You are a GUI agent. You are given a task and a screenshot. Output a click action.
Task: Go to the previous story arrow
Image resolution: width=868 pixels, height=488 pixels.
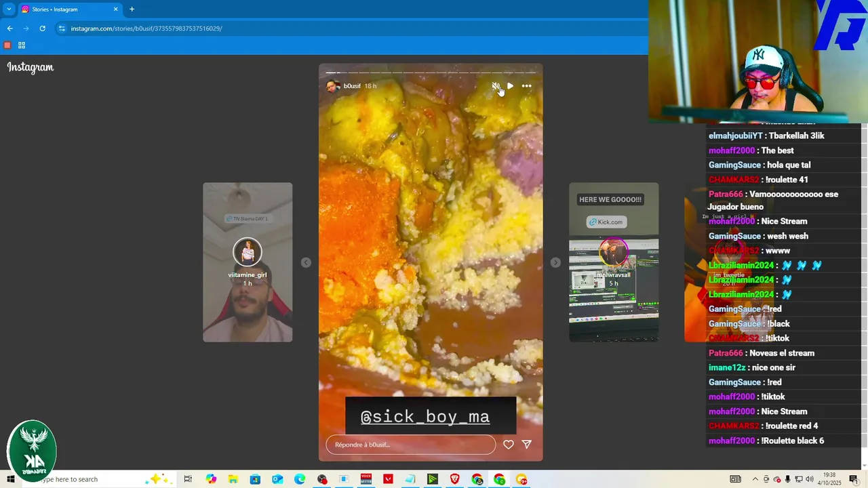[306, 262]
